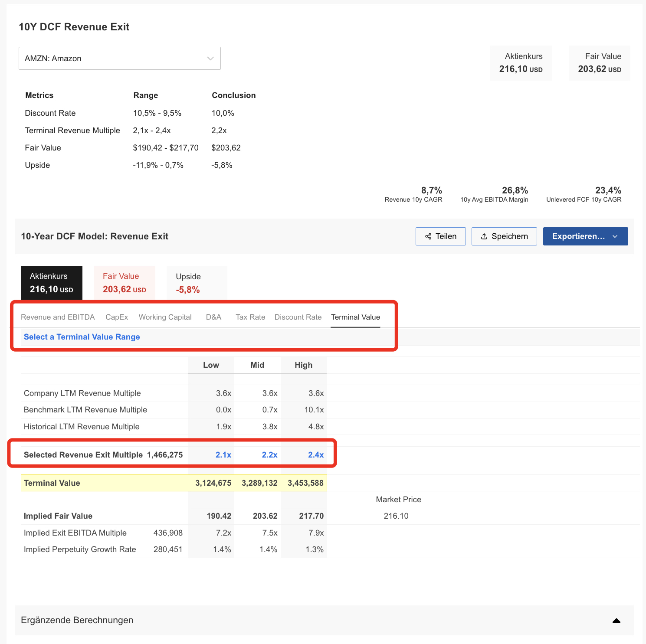Switch to the Revenue and EBITDA tab
The height and width of the screenshot is (644, 646).
click(58, 317)
